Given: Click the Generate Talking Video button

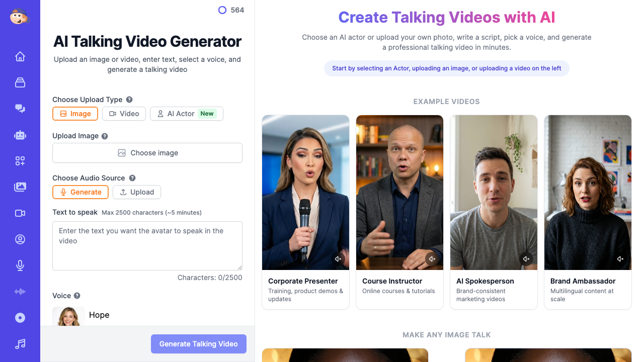Looking at the screenshot, I should (x=198, y=344).
